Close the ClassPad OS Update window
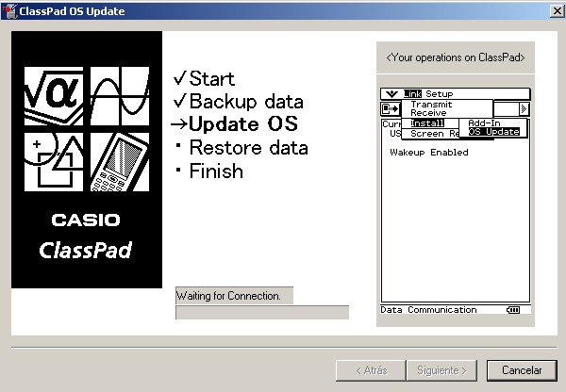Image resolution: width=566 pixels, height=392 pixels. (x=558, y=11)
